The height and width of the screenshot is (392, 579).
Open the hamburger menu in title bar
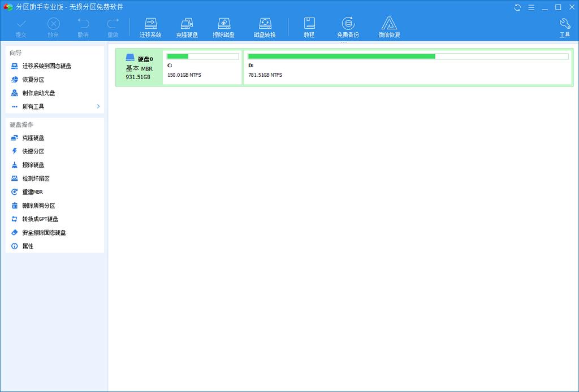pyautogui.click(x=530, y=7)
